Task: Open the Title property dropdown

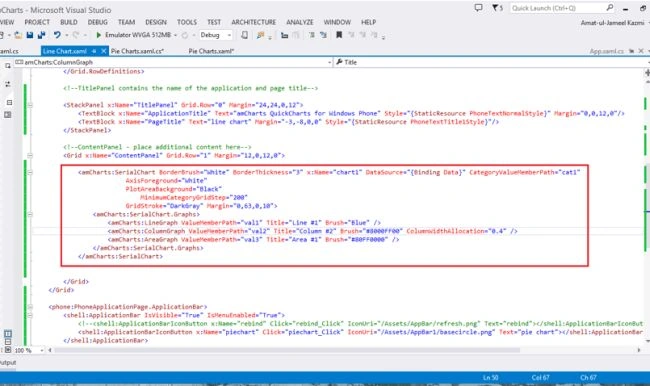Action: click(648, 62)
